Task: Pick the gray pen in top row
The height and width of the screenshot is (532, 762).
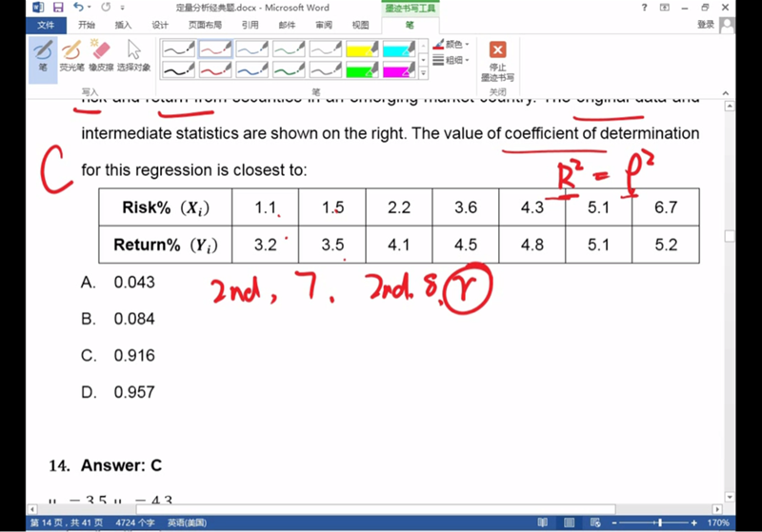Action: click(326, 49)
